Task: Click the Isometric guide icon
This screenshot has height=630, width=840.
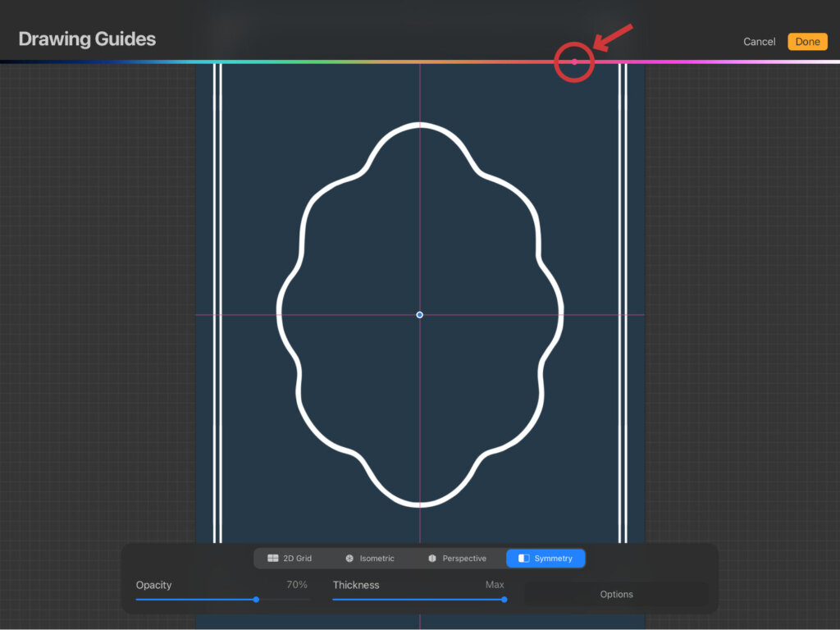Action: tap(349, 559)
